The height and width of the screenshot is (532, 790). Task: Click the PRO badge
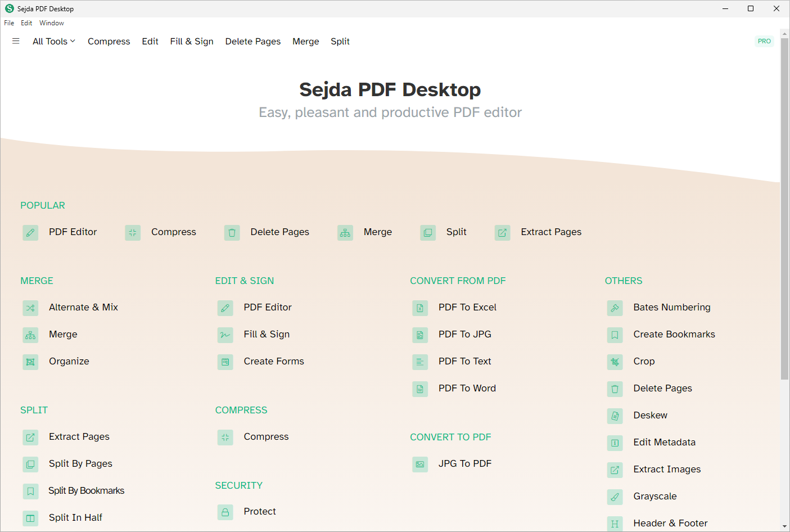[x=764, y=41]
